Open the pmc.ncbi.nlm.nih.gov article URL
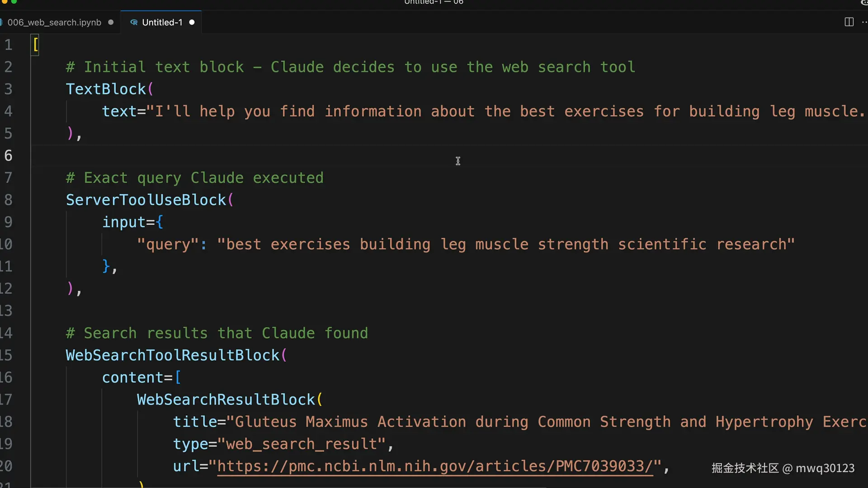The width and height of the screenshot is (868, 488). pos(435,466)
